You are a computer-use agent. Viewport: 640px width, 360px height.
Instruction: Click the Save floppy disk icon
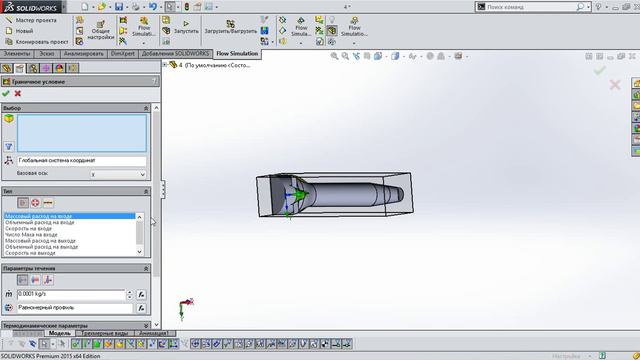119,7
